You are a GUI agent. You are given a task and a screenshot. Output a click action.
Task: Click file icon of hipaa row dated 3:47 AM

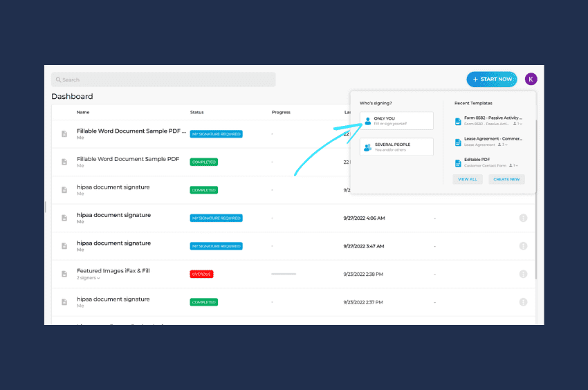pyautogui.click(x=64, y=246)
